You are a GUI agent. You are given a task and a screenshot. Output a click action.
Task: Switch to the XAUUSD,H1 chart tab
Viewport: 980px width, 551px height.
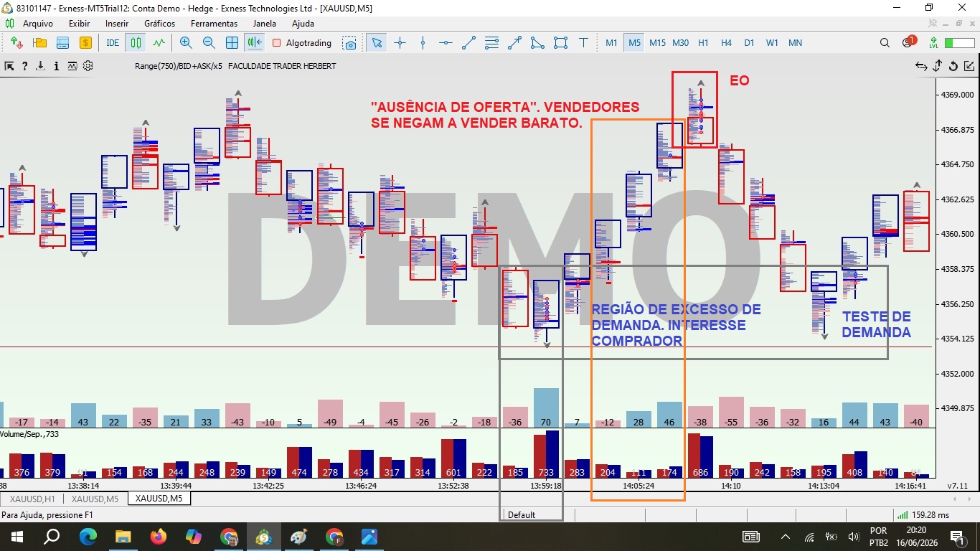32,499
